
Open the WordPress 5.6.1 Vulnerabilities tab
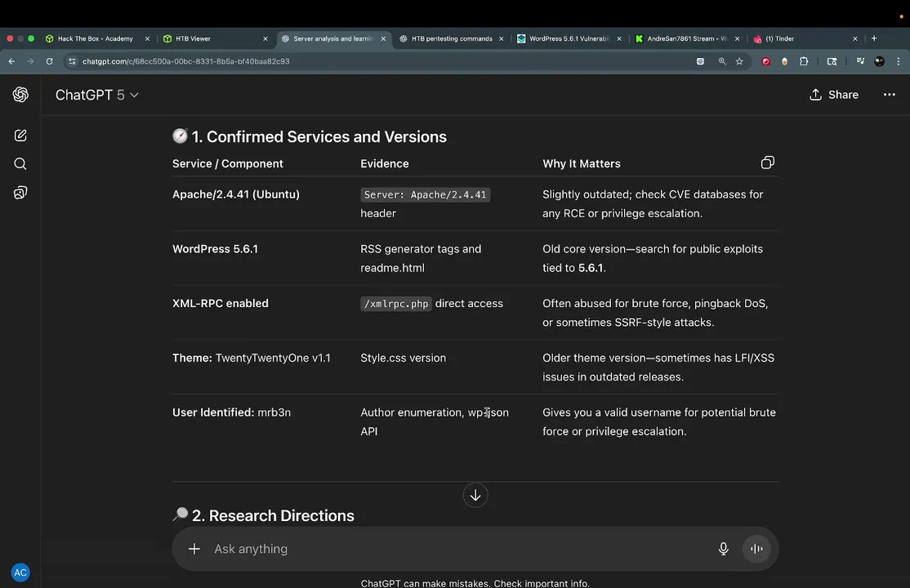569,38
